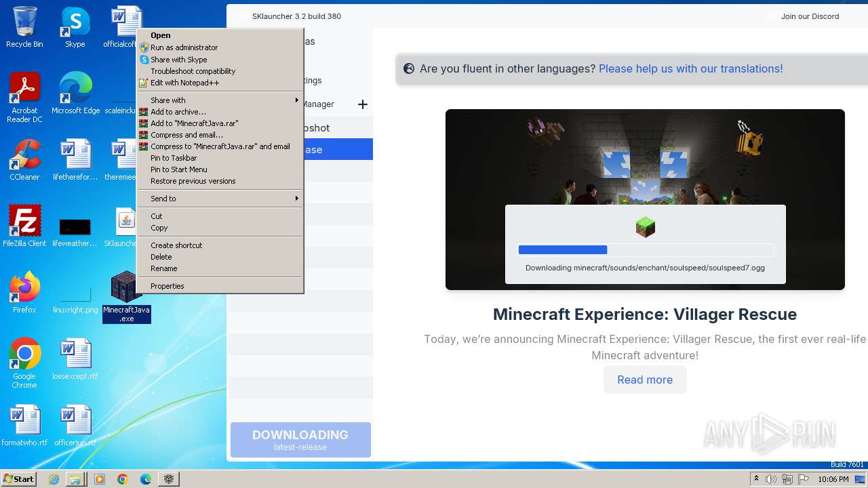The height and width of the screenshot is (488, 868).
Task: Choose Compress to MinecraftJava.rar and email
Action: point(220,146)
